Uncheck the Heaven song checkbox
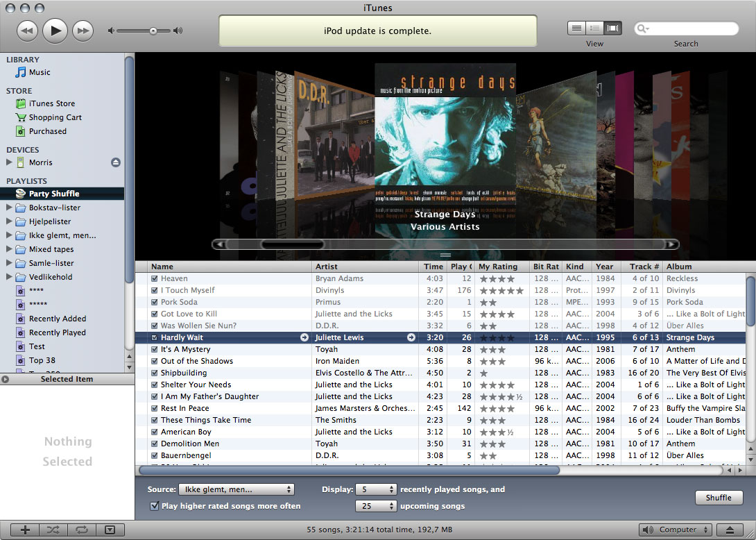 coord(154,278)
